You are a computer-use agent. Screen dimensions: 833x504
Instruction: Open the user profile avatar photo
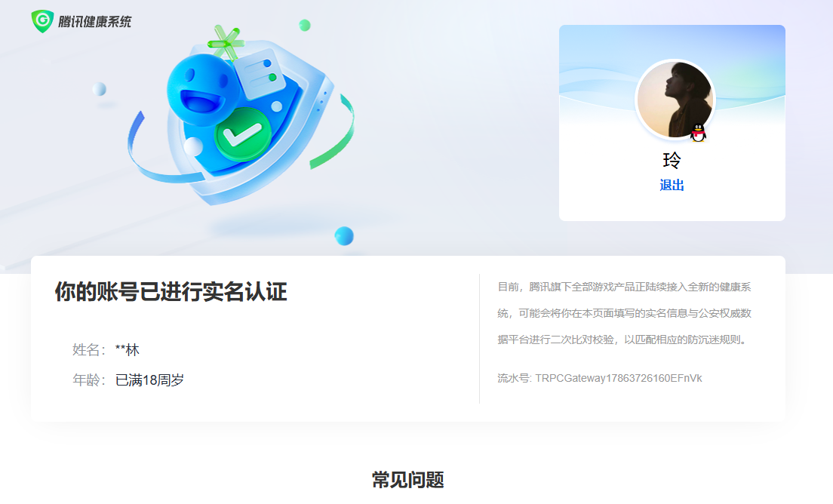(x=675, y=100)
